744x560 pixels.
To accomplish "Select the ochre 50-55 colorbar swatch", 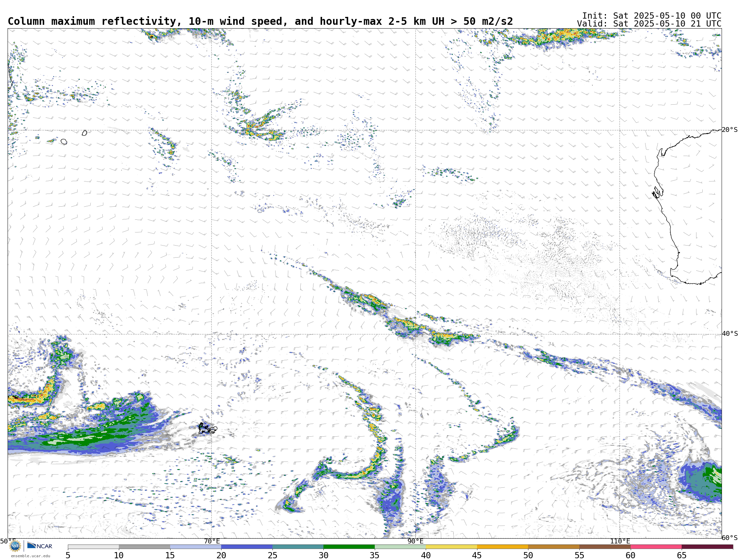I will (x=554, y=547).
